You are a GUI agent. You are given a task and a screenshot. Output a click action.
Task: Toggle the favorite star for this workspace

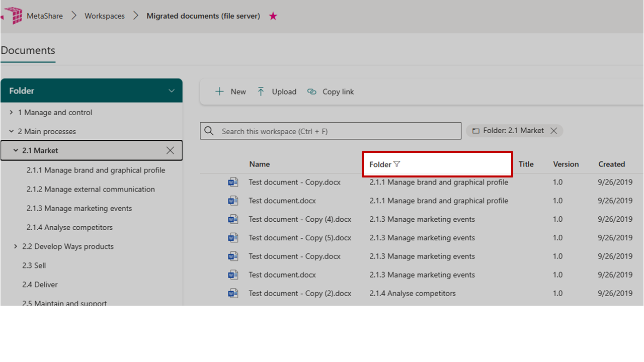273,16
